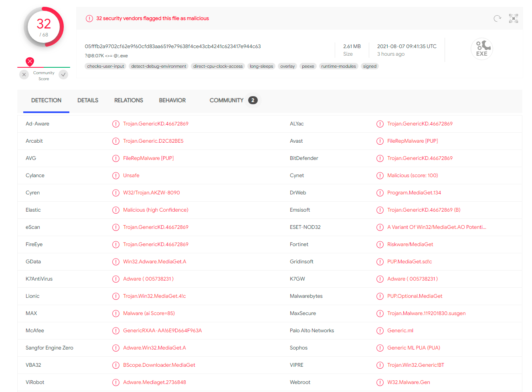
Task: Click the alert icon in the DrWeb row
Action: (380, 193)
